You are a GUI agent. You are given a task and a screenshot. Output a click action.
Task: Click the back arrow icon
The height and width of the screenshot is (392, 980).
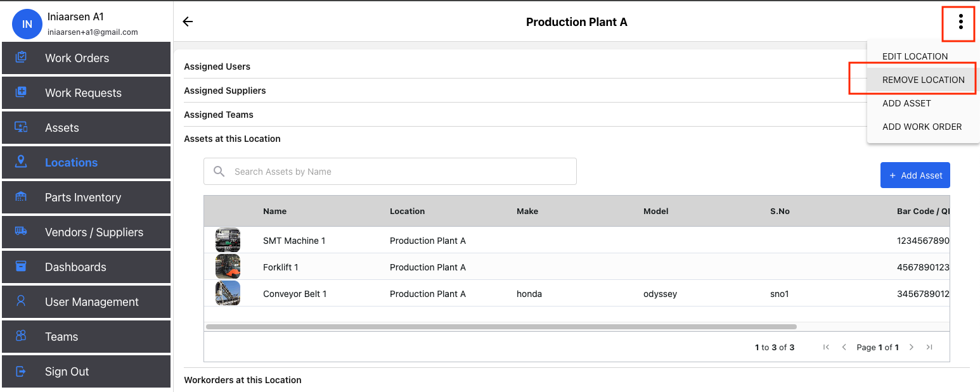click(188, 22)
